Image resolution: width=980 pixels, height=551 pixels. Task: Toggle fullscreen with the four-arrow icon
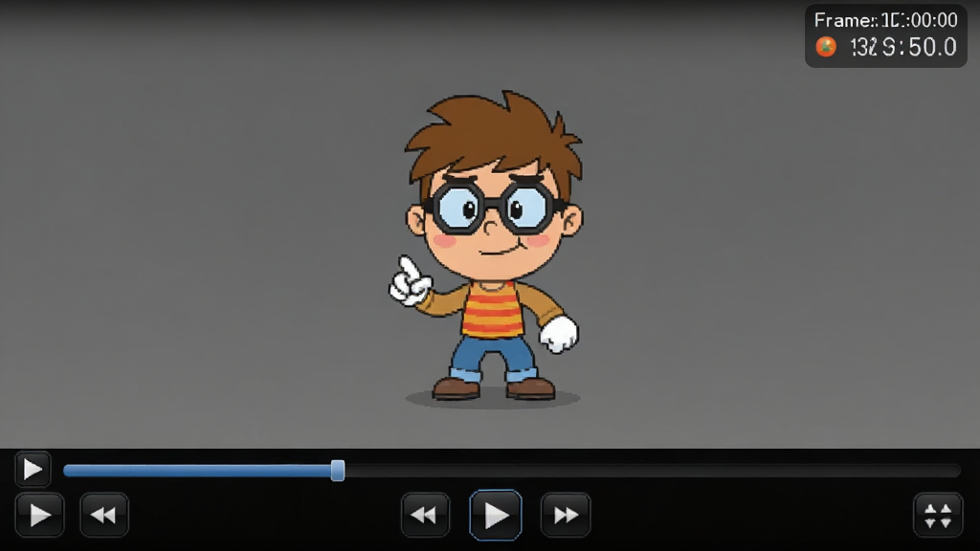pyautogui.click(x=938, y=516)
